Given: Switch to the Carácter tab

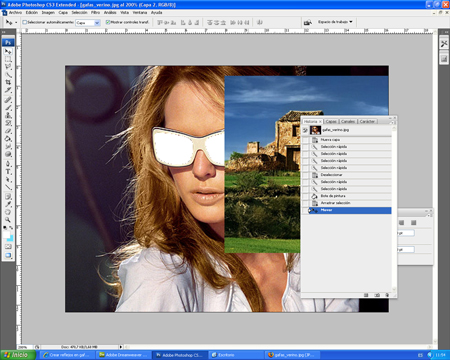Looking at the screenshot, I should coord(367,122).
